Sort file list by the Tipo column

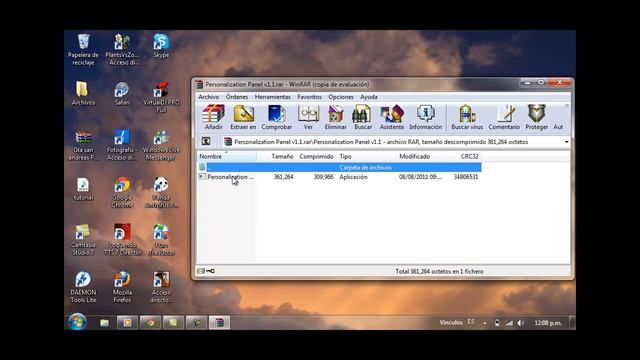pyautogui.click(x=366, y=156)
